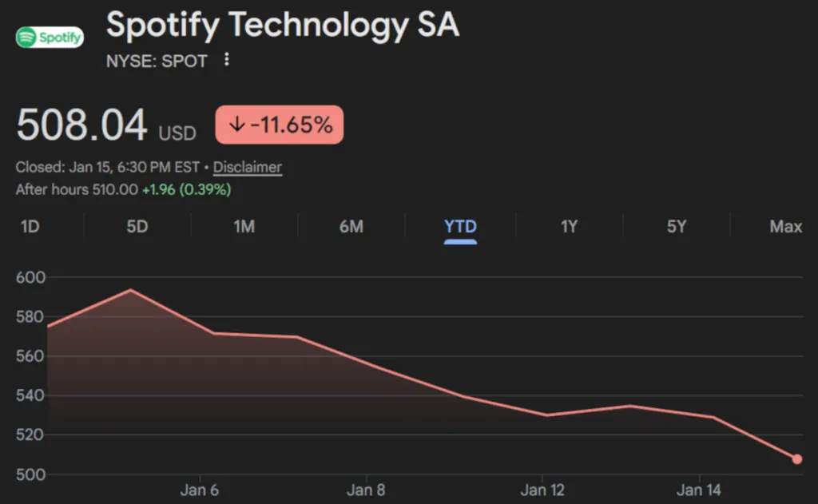Select the YTD range tab
Image resolution: width=818 pixels, height=504 pixels.
click(460, 227)
